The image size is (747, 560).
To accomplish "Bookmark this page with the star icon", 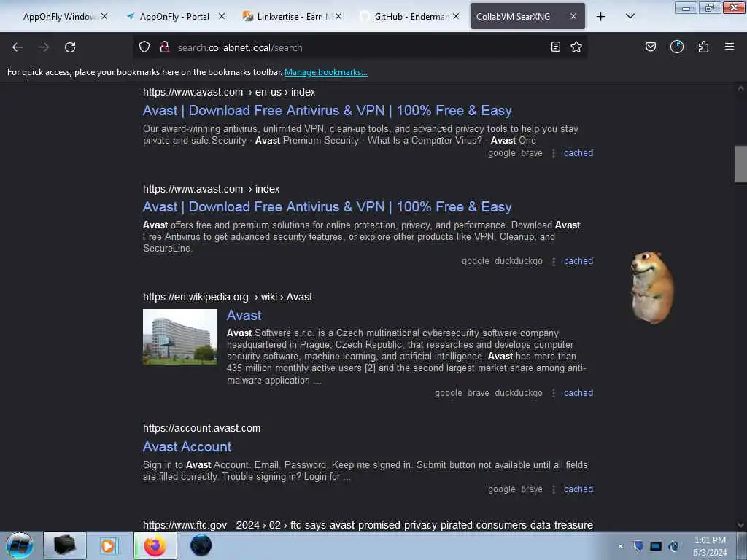I will 576,47.
